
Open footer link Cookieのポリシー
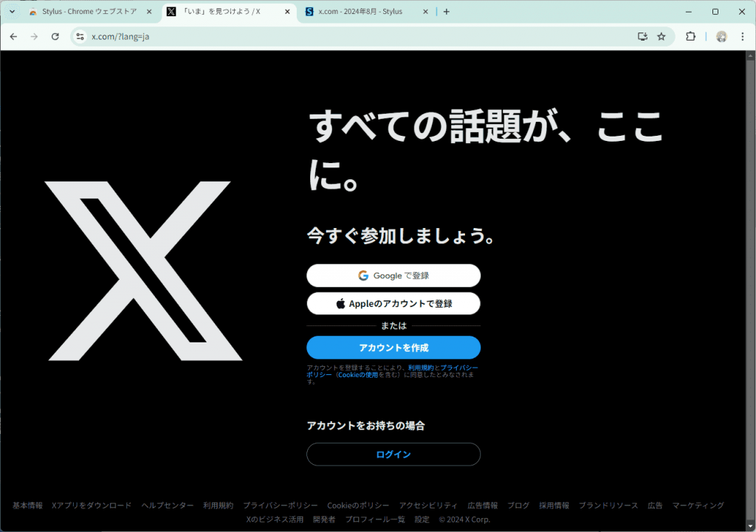(358, 505)
